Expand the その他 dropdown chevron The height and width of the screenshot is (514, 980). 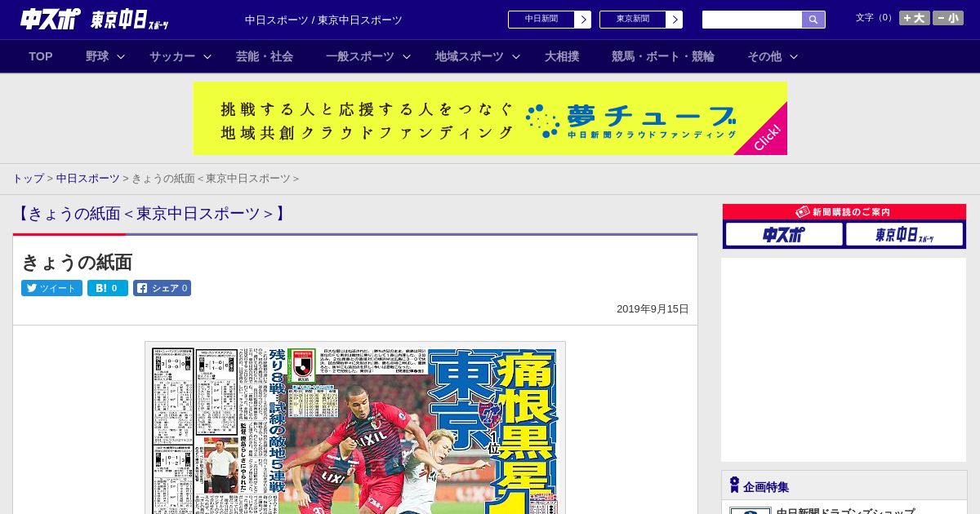click(x=794, y=56)
